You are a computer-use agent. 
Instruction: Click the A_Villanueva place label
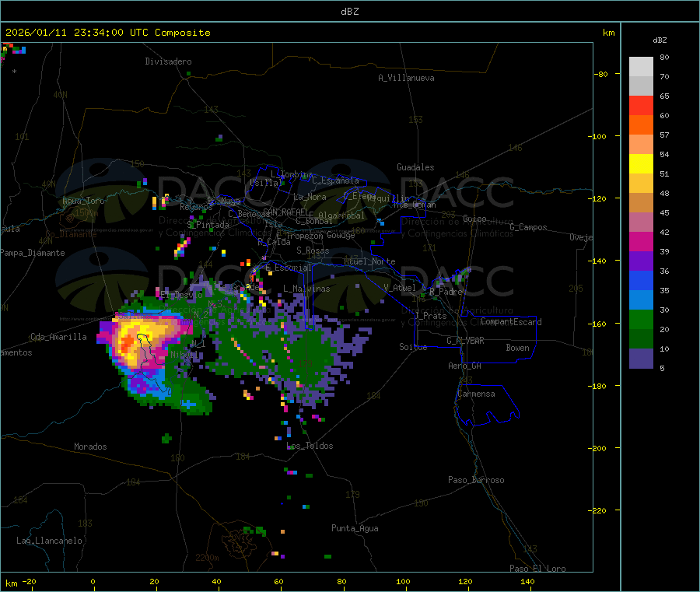pyautogui.click(x=406, y=78)
